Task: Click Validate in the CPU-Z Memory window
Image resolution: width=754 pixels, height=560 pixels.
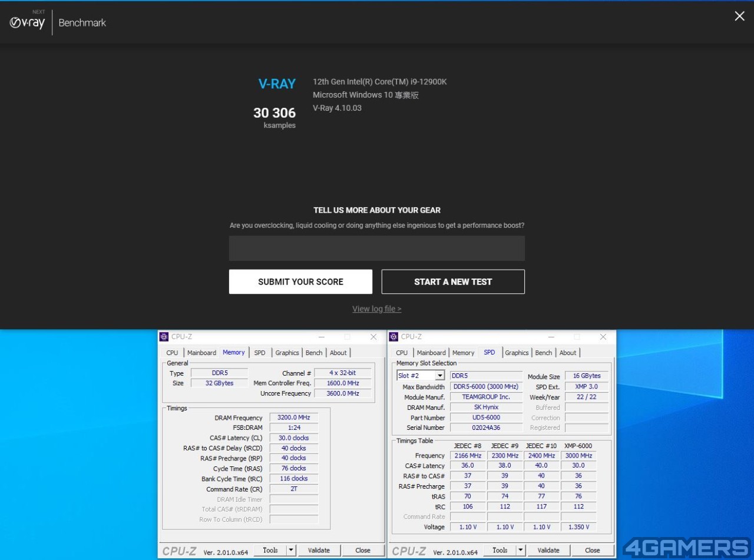Action: 319,550
